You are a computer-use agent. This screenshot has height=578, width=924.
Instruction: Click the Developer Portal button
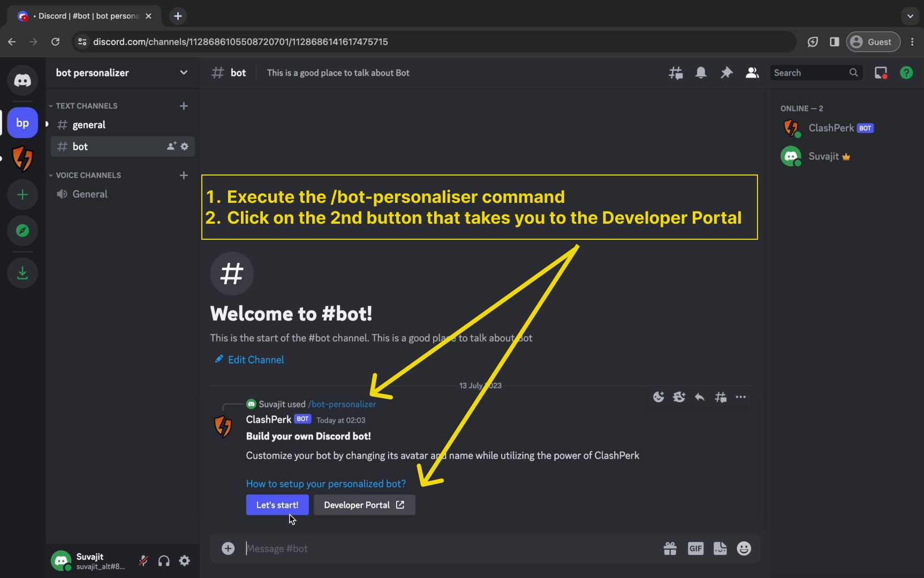point(364,505)
